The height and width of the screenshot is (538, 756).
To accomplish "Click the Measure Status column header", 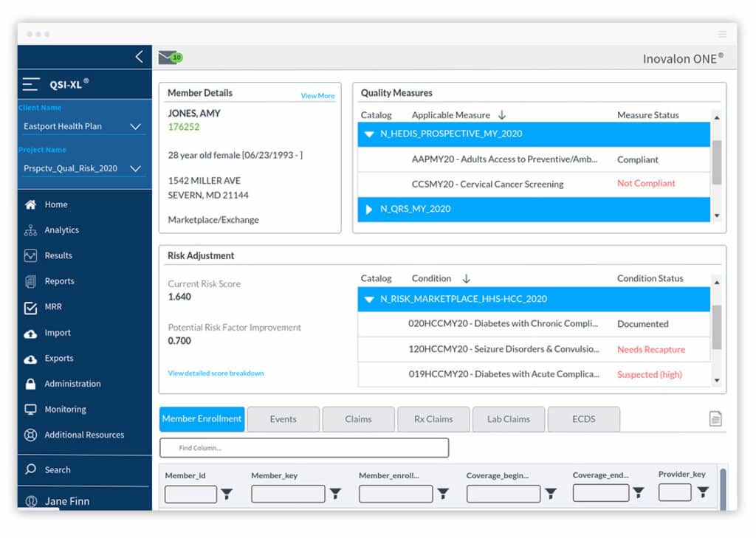I will click(648, 115).
